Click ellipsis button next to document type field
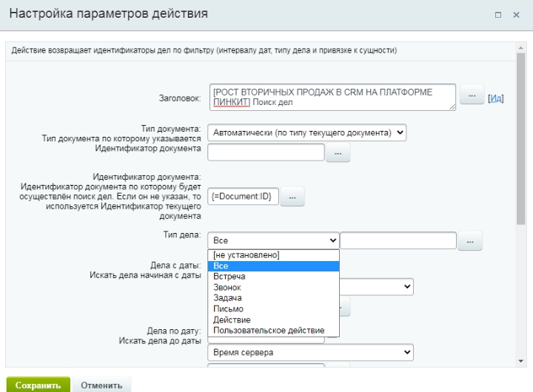This screenshot has width=533, height=392. (x=338, y=153)
